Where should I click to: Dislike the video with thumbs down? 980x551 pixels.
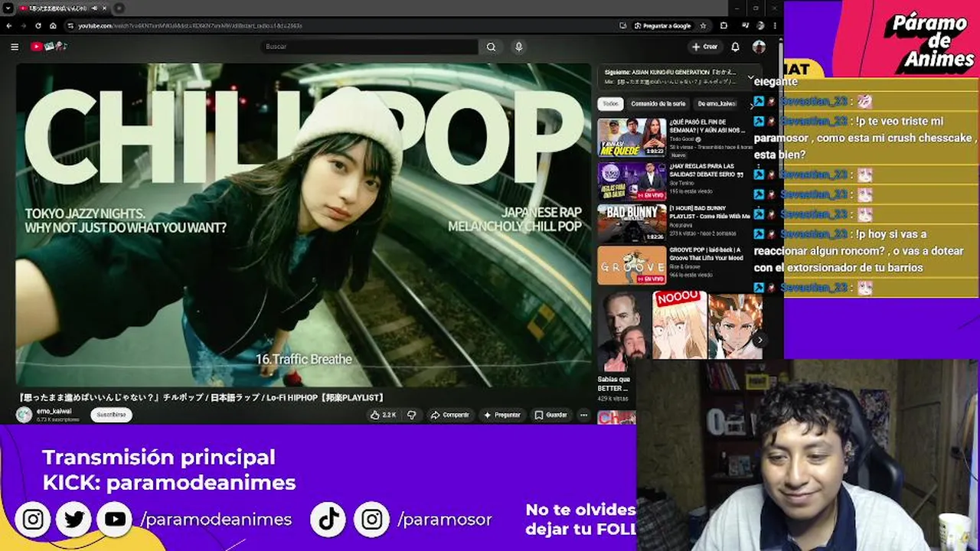point(412,415)
